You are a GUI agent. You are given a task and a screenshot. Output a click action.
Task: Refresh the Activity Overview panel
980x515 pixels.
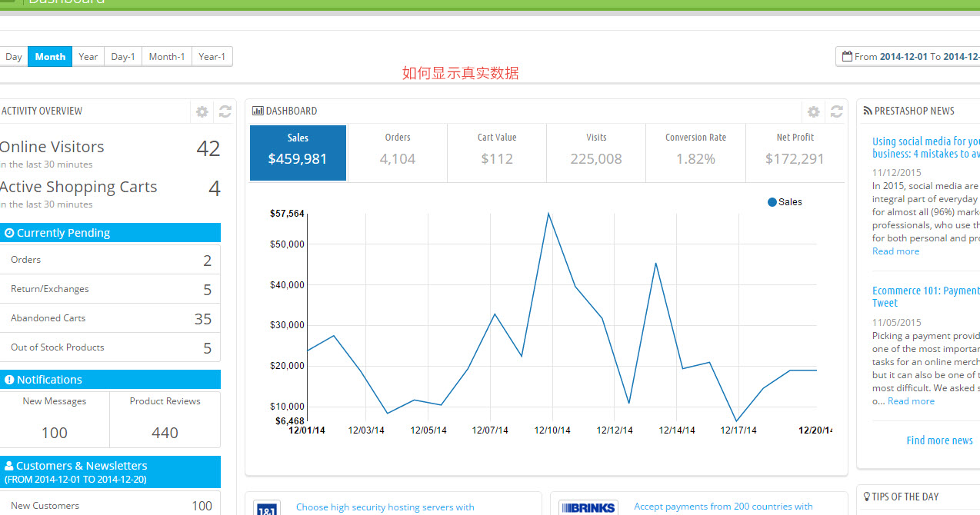click(x=225, y=111)
